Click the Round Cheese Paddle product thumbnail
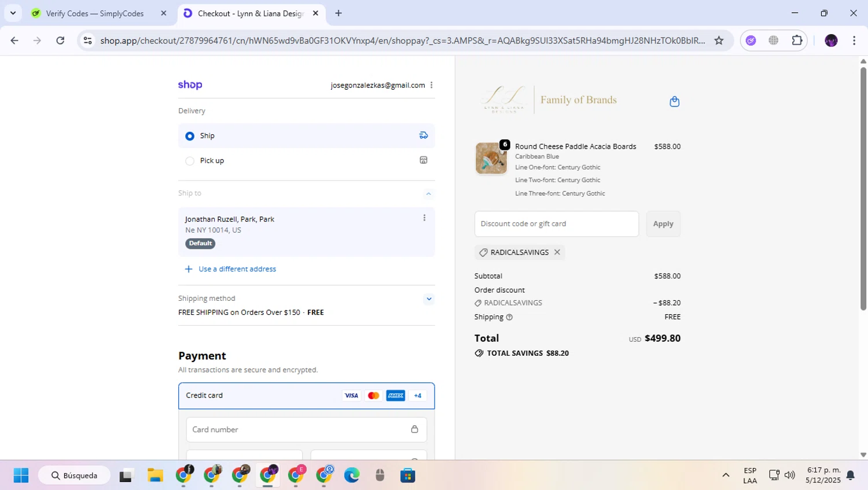Screen dimensions: 868x490 pos(491,158)
